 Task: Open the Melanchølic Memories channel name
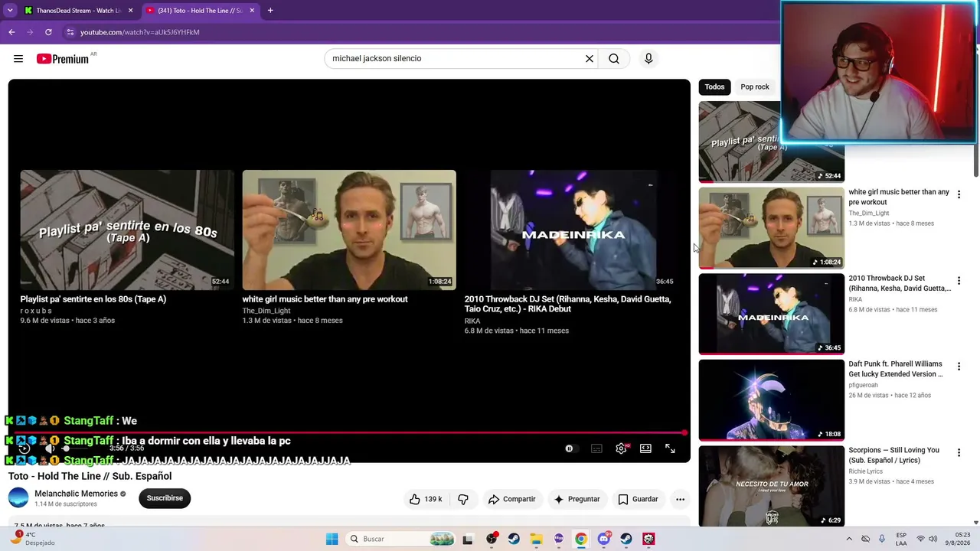tap(77, 494)
